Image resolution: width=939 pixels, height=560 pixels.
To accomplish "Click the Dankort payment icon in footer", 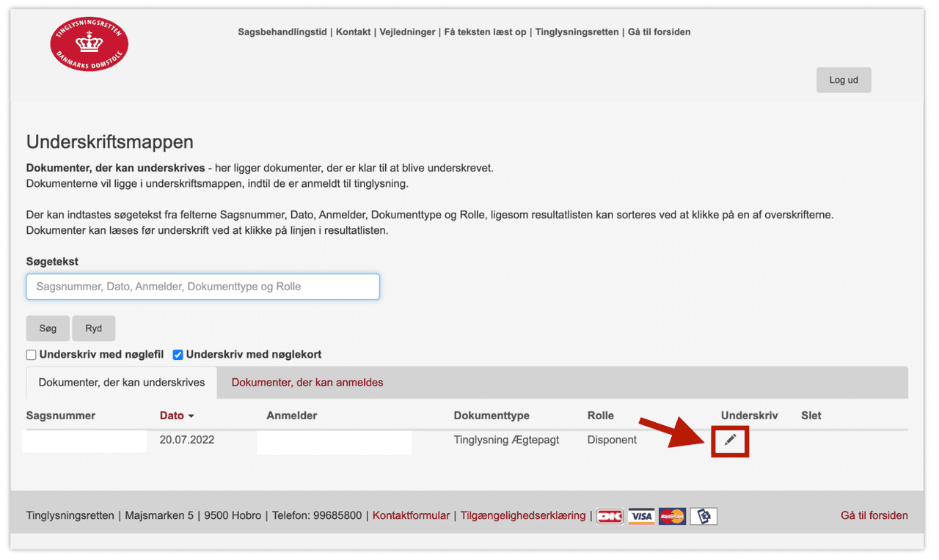I will point(610,516).
